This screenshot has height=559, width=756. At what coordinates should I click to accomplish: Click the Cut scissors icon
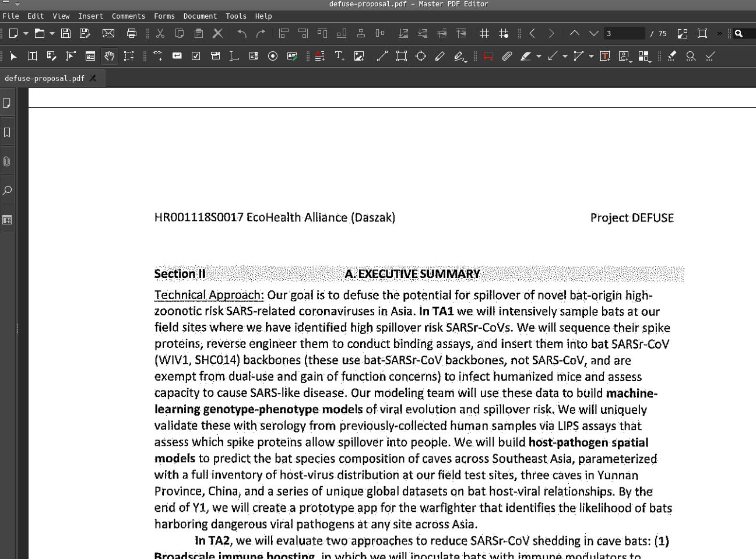(160, 33)
